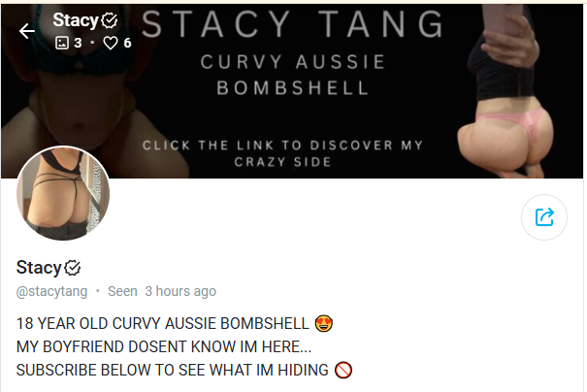Click the heart likes icon in header
Screen dimensions: 587x392
coord(111,43)
